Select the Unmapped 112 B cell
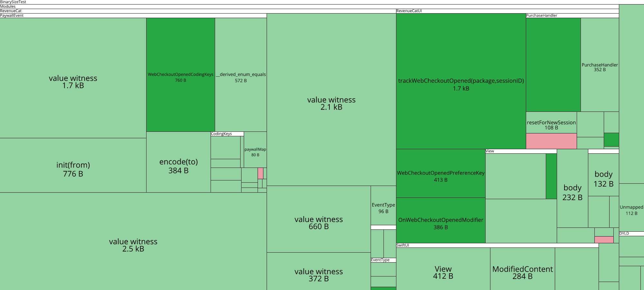The width and height of the screenshot is (644, 290). pos(631,208)
